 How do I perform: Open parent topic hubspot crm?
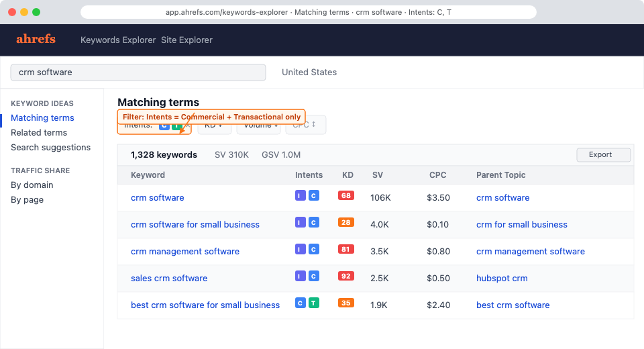coord(502,279)
